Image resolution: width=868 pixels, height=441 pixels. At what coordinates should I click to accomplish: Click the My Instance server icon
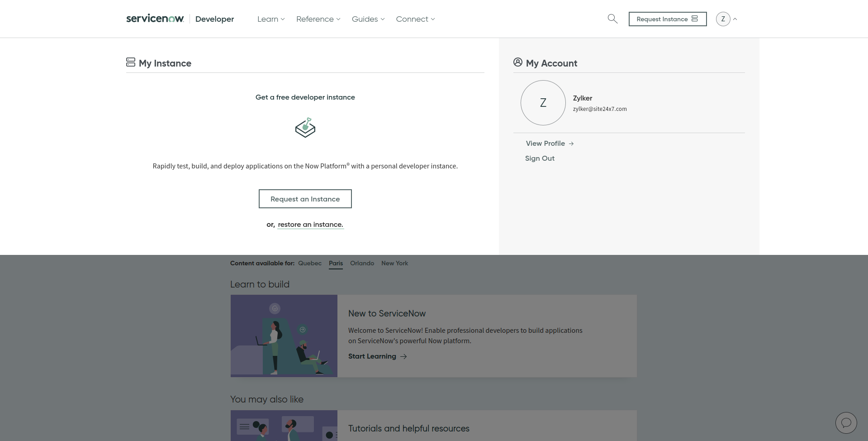click(x=131, y=62)
